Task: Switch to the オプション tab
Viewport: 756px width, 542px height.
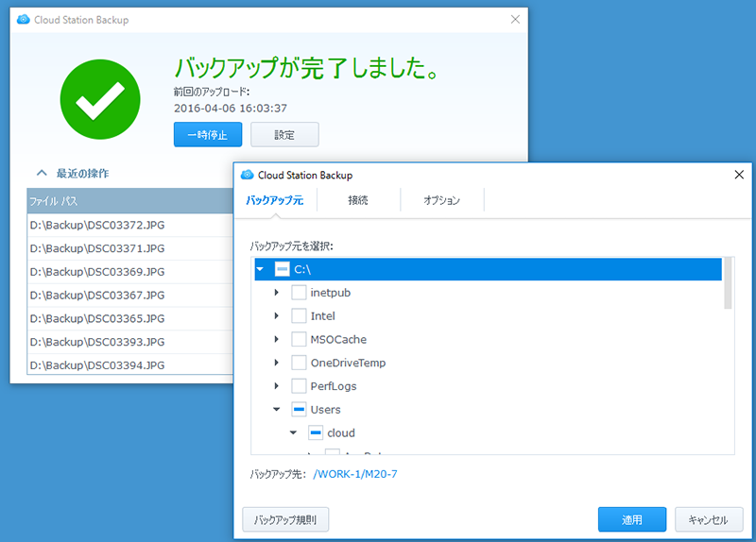Action: coord(441,200)
